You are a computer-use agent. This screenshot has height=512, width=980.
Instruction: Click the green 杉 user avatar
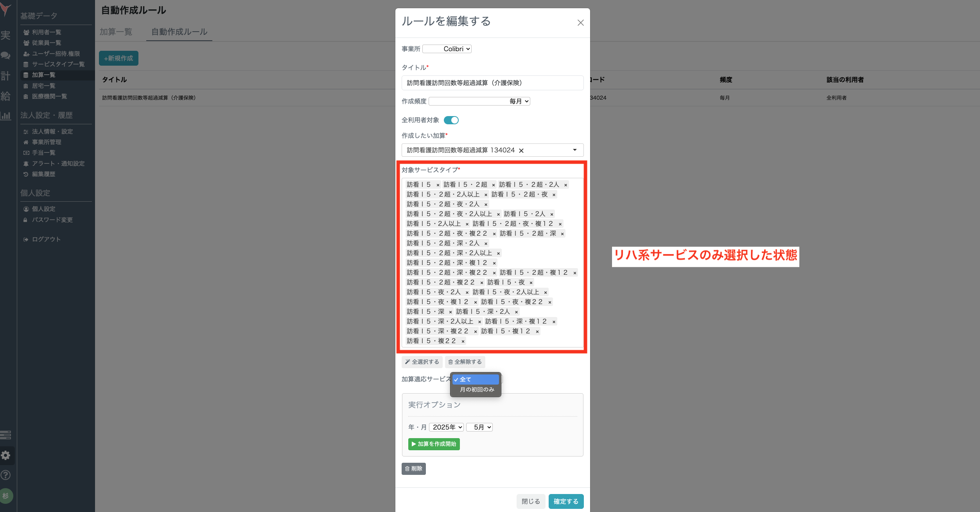[x=6, y=496]
